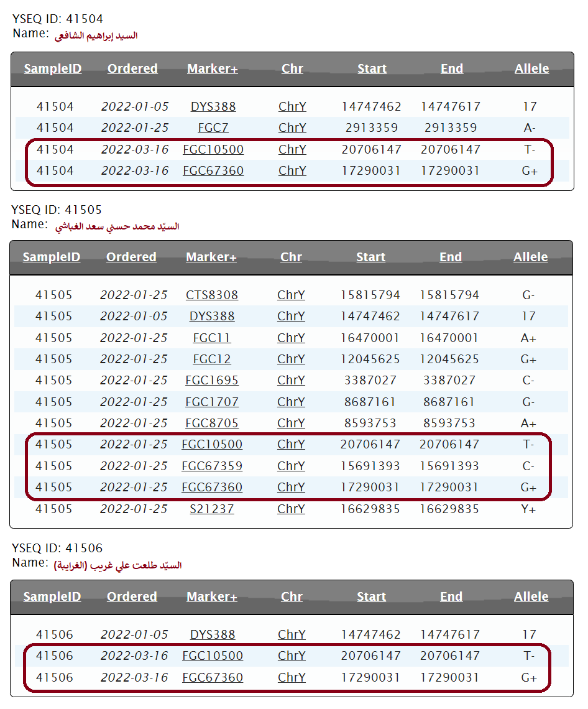Open the FGC1707 marker link
588x709 pixels.
[212, 402]
